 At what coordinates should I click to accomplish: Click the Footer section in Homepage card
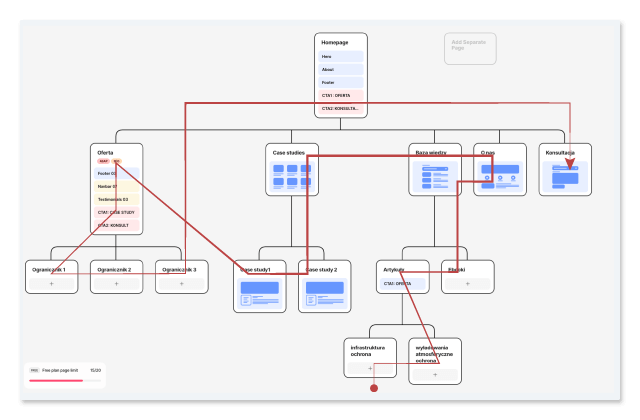tap(340, 82)
